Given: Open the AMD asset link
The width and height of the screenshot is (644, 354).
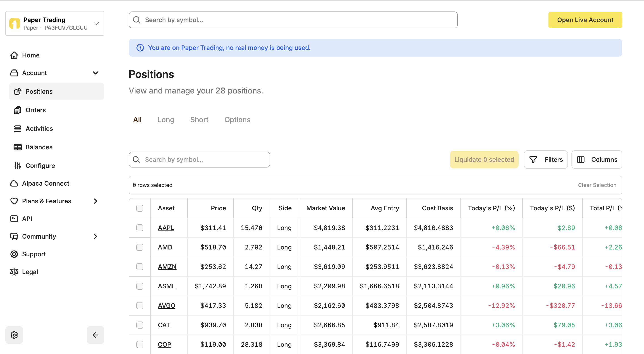Looking at the screenshot, I should (165, 247).
